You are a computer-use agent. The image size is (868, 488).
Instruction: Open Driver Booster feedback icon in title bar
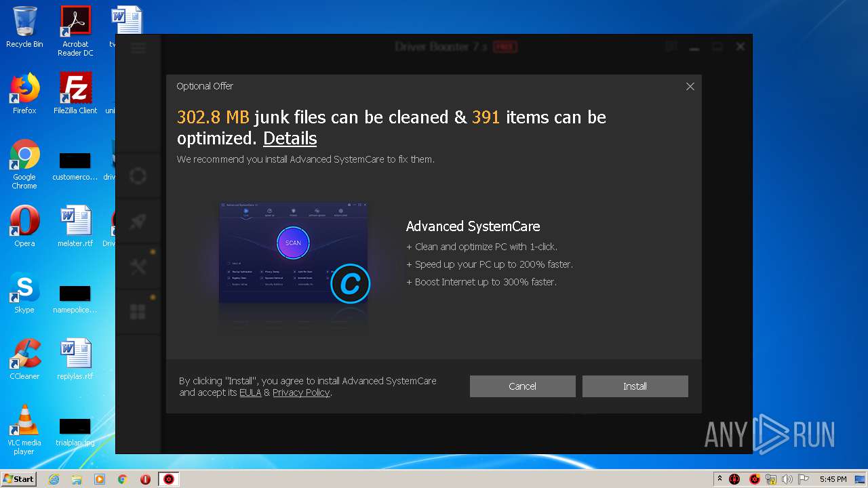[x=671, y=47]
